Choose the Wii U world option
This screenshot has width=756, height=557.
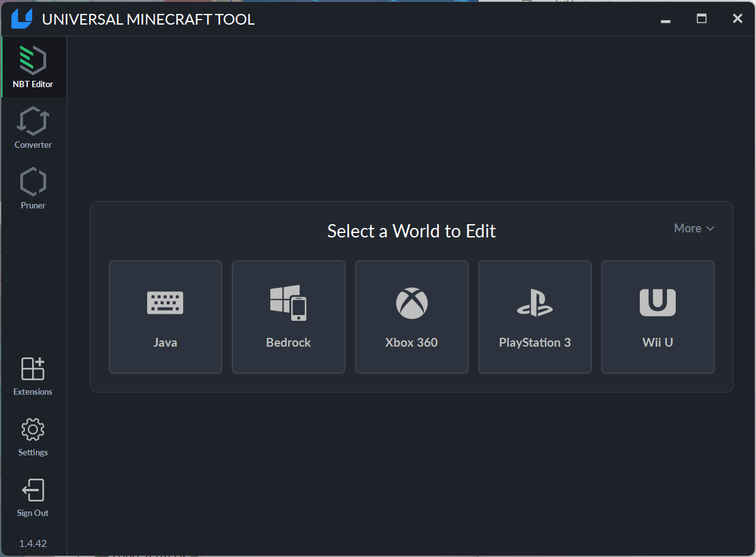click(657, 317)
